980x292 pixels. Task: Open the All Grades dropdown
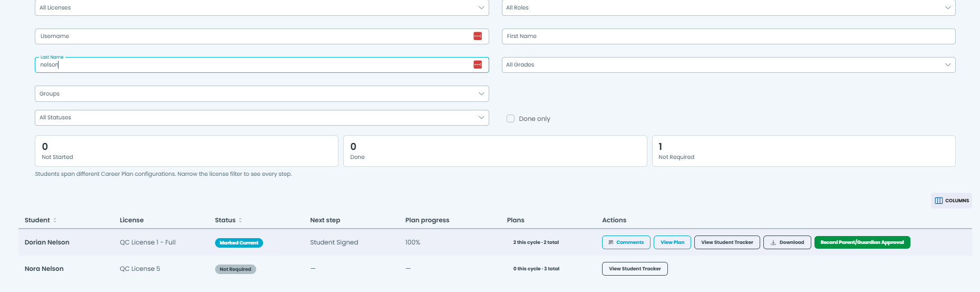pyautogui.click(x=729, y=65)
